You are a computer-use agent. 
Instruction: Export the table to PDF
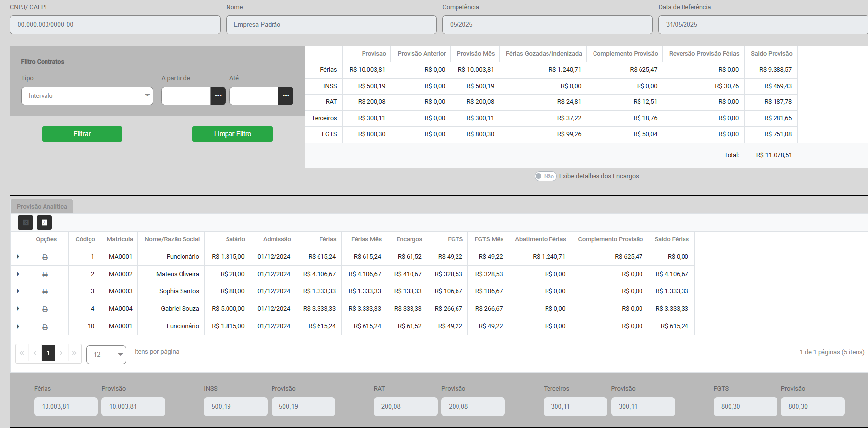coord(45,222)
